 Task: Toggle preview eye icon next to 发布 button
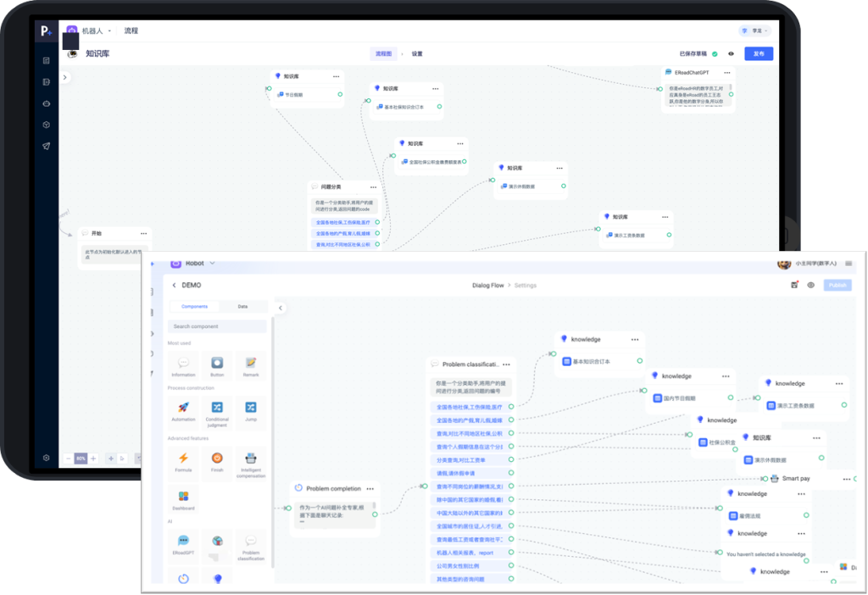pos(731,53)
